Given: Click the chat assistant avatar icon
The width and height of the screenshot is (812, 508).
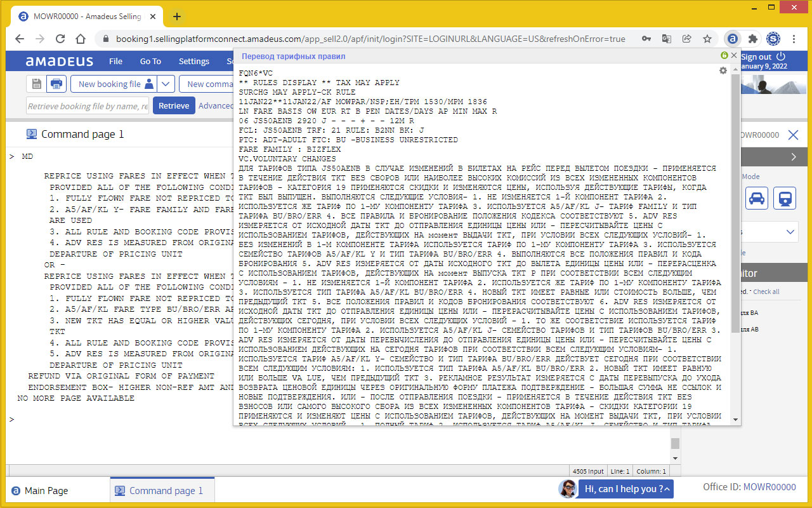Looking at the screenshot, I should point(568,488).
